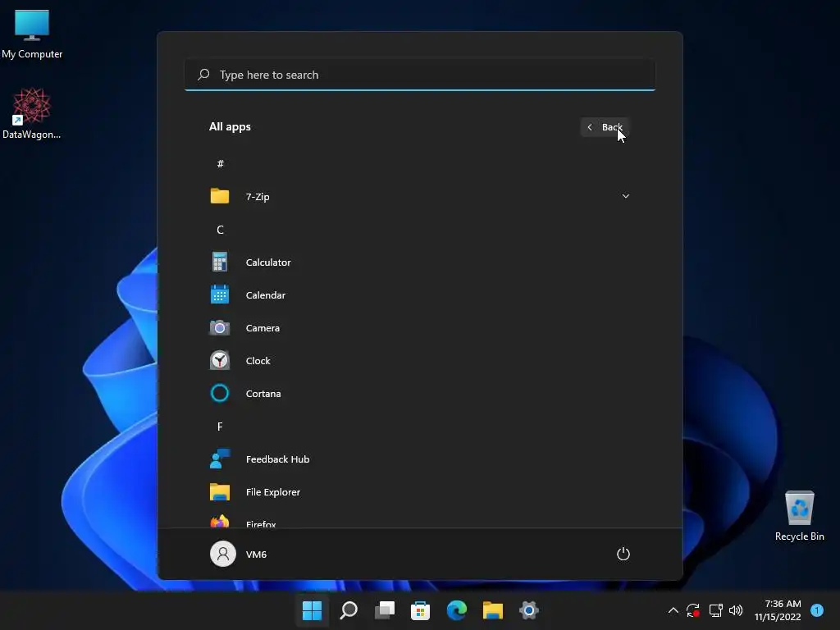
Task: Launch Cortana app icon
Action: tap(220, 393)
